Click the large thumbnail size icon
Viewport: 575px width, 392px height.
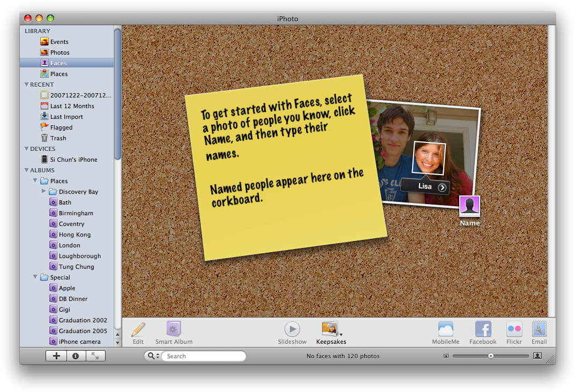click(537, 356)
